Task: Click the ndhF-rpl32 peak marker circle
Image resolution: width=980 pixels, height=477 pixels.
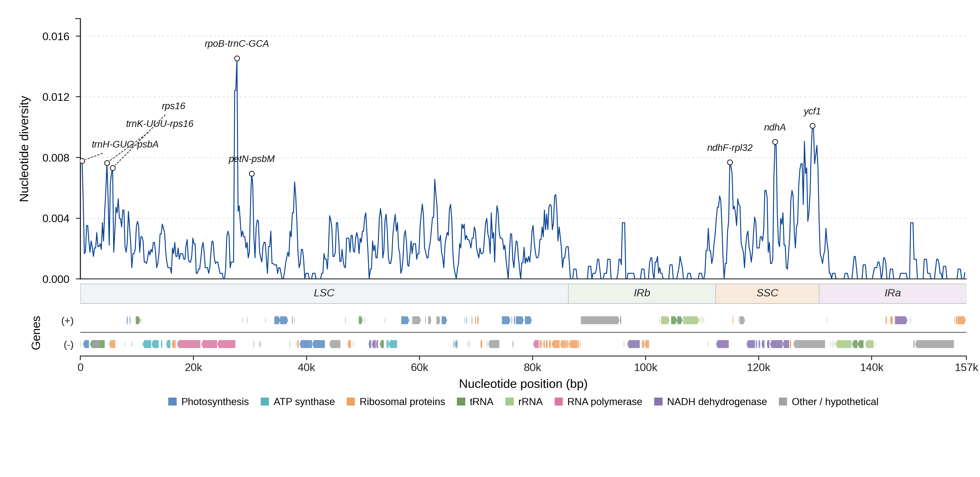Action: click(730, 162)
